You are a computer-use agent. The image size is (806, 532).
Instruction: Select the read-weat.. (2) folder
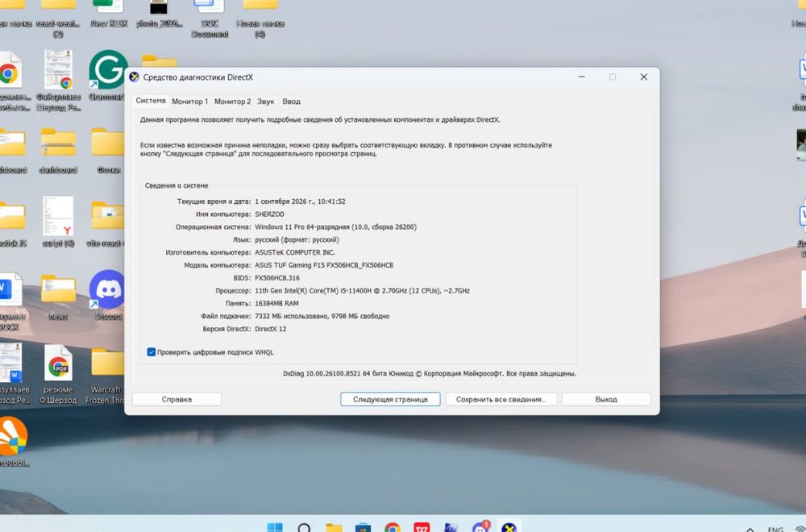point(58,18)
